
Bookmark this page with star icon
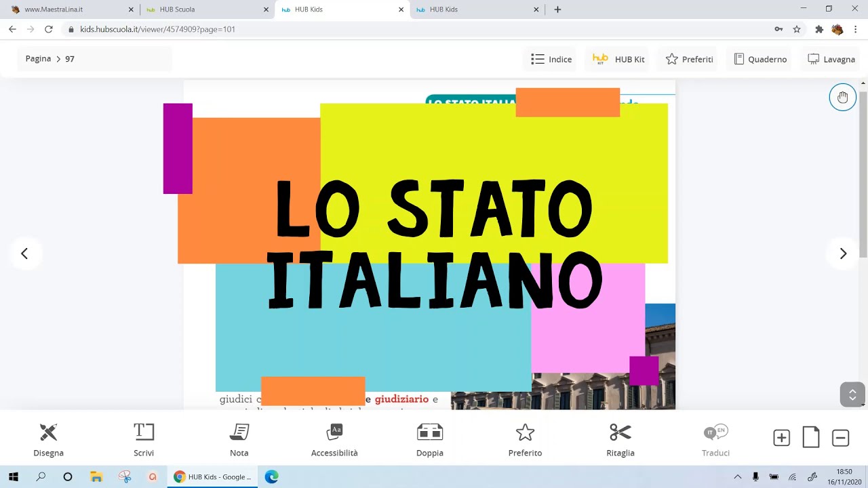(797, 29)
